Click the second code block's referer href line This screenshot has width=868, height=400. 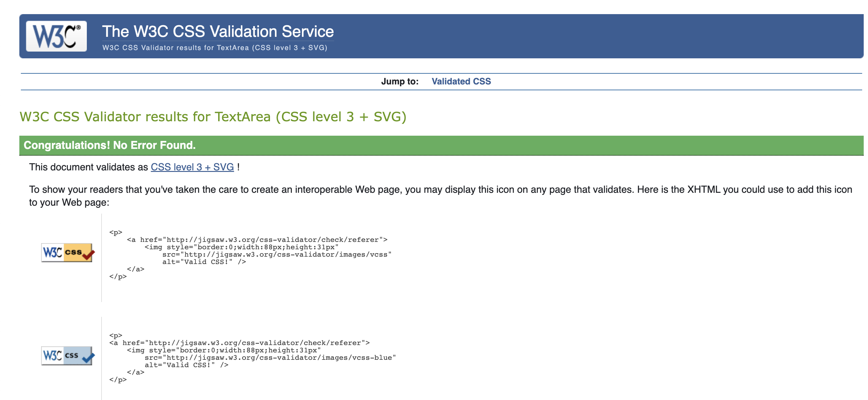click(240, 343)
